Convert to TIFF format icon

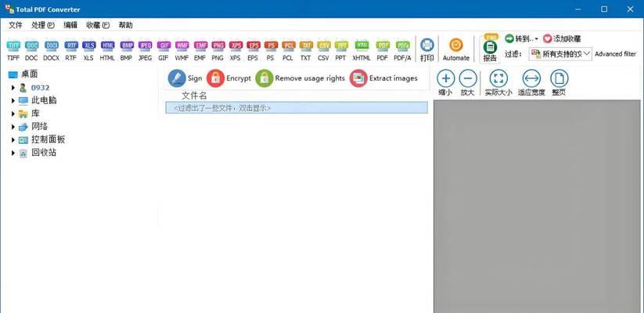[x=13, y=50]
